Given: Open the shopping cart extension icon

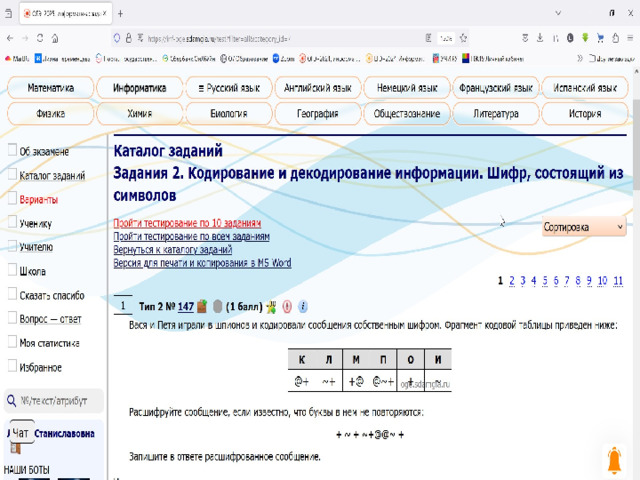Looking at the screenshot, I should pyautogui.click(x=600, y=38).
